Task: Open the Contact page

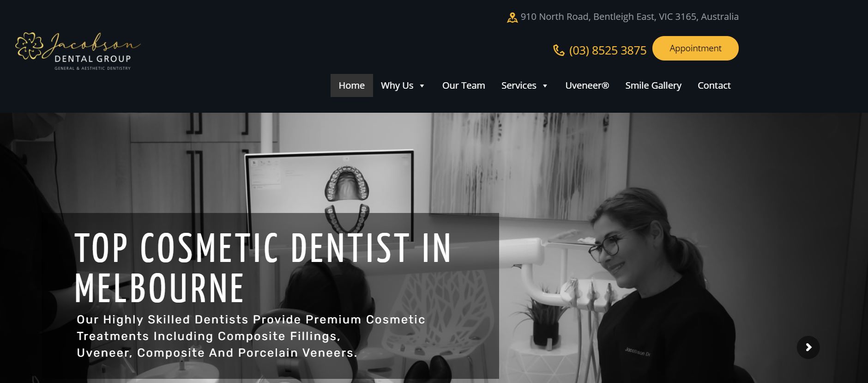Action: pos(714,85)
